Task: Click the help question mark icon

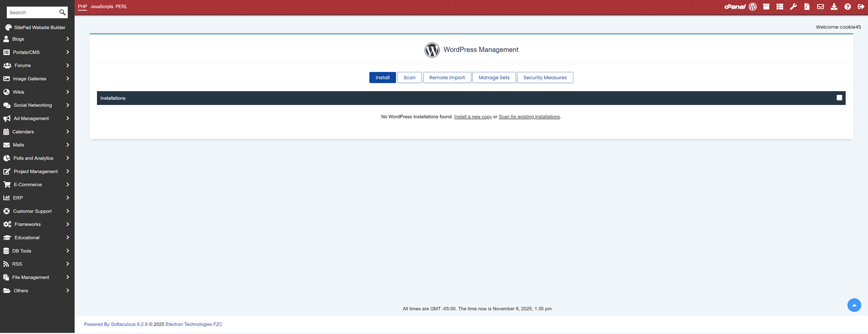Action: coord(847,7)
